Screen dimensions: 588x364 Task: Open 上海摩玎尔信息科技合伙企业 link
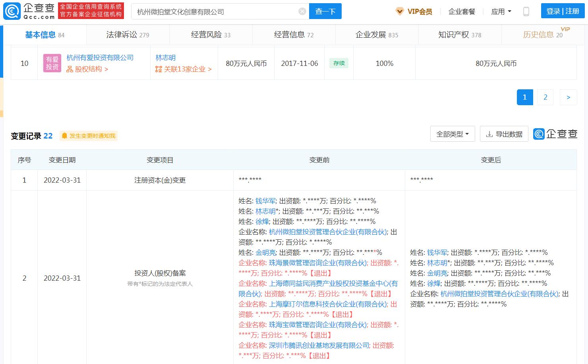[328, 304]
